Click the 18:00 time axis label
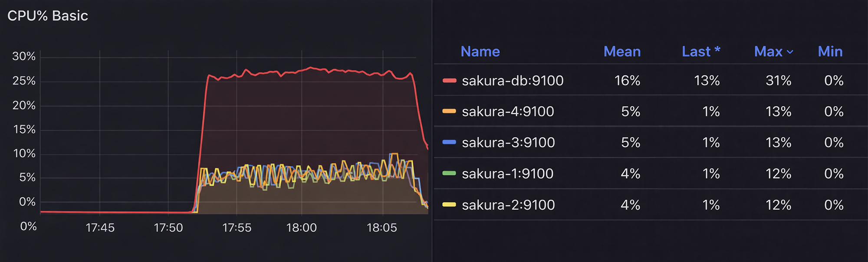The width and height of the screenshot is (868, 262). (x=301, y=228)
